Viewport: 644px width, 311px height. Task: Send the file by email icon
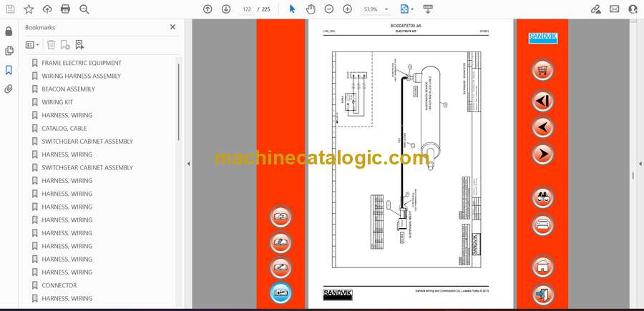(615, 9)
